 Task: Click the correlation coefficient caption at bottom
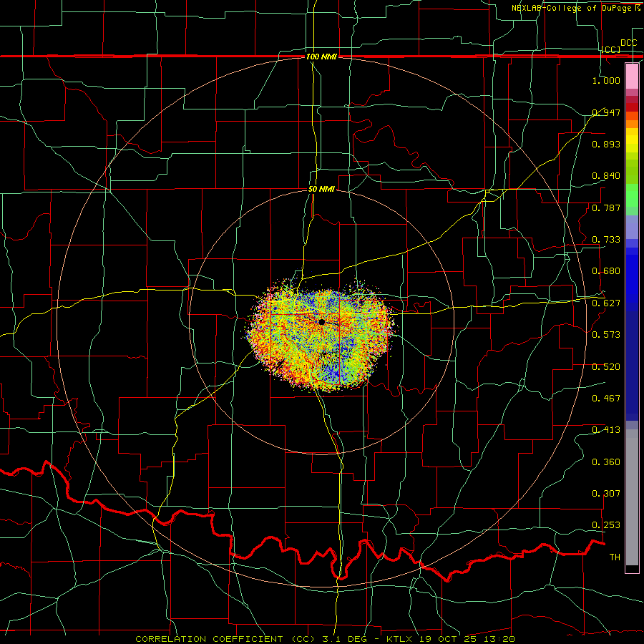click(x=326, y=639)
